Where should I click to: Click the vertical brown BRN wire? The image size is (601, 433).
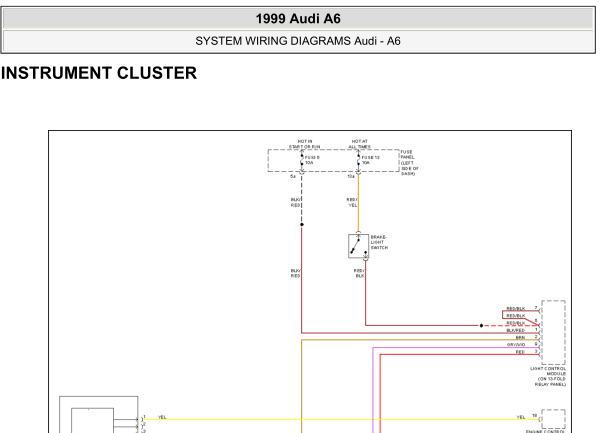tap(302, 386)
